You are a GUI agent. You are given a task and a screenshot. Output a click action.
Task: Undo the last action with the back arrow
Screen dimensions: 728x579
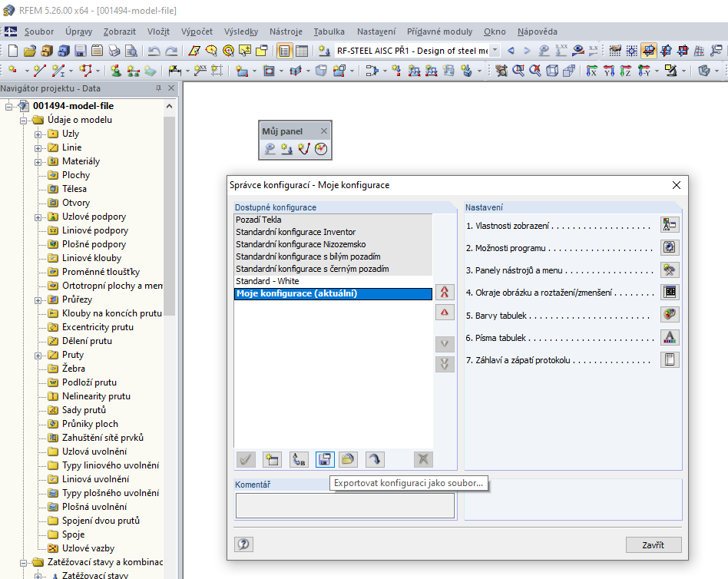click(154, 51)
